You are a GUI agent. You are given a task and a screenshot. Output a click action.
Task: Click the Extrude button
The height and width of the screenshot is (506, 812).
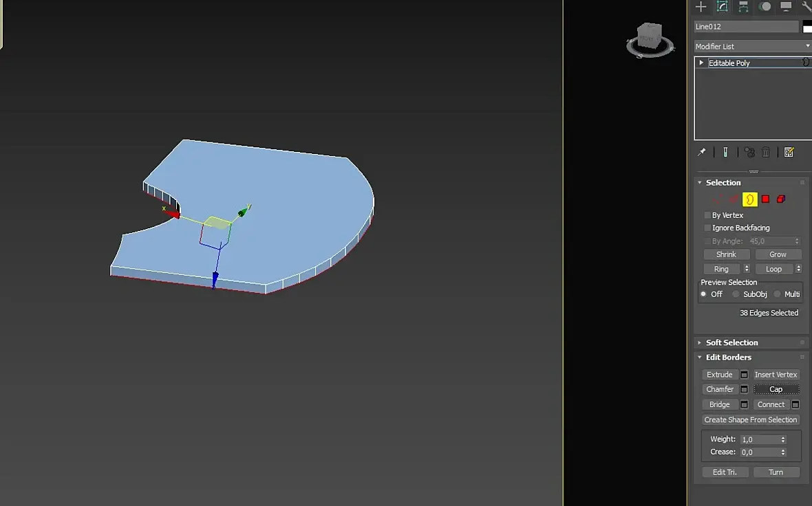coord(719,375)
